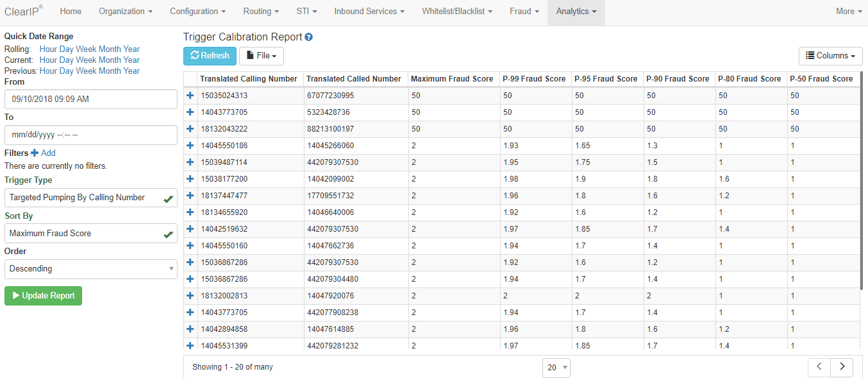This screenshot has width=868, height=378.
Task: Open the Columns dropdown
Action: [x=831, y=56]
